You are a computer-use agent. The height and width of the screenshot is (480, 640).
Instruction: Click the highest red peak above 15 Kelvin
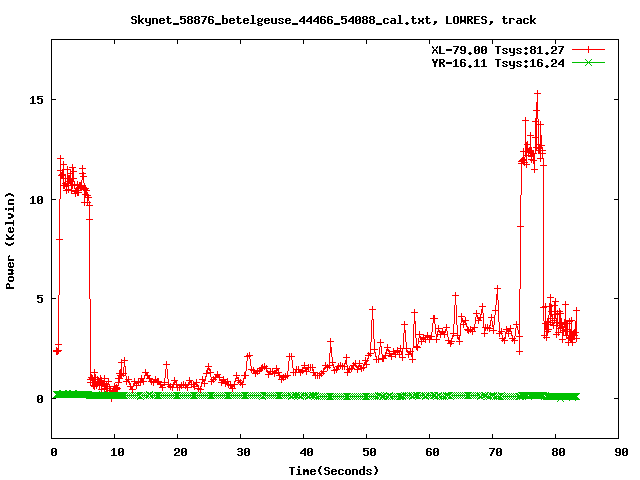538,94
